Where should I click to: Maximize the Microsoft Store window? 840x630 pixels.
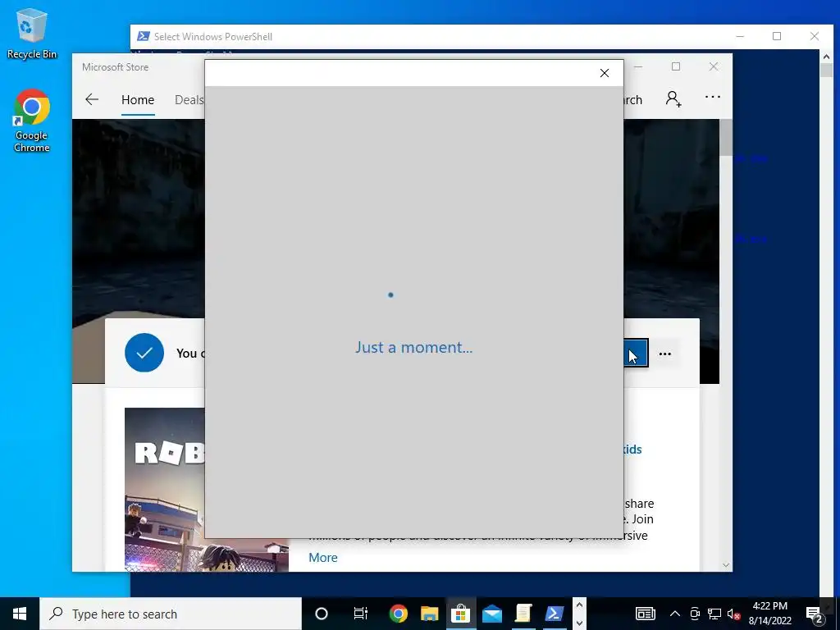676,66
